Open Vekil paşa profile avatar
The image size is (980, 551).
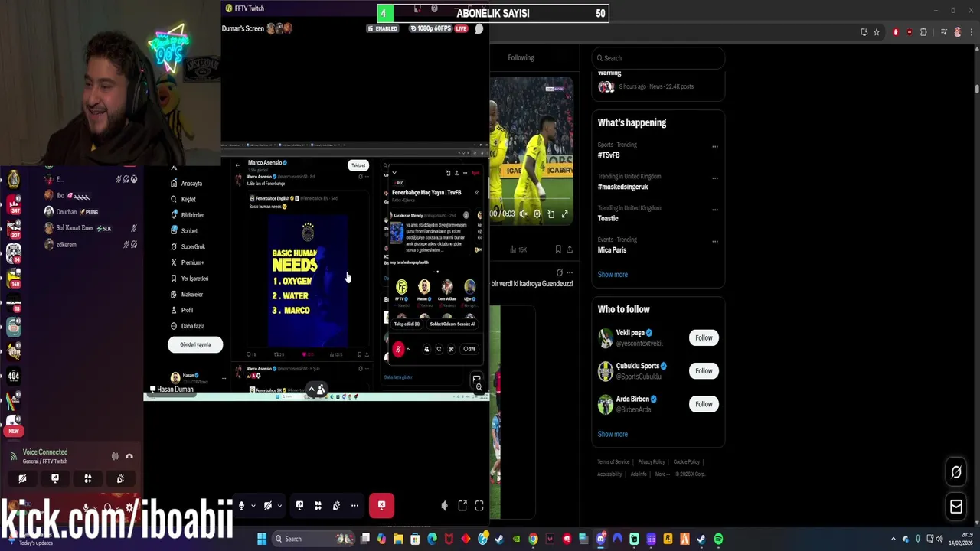point(606,337)
